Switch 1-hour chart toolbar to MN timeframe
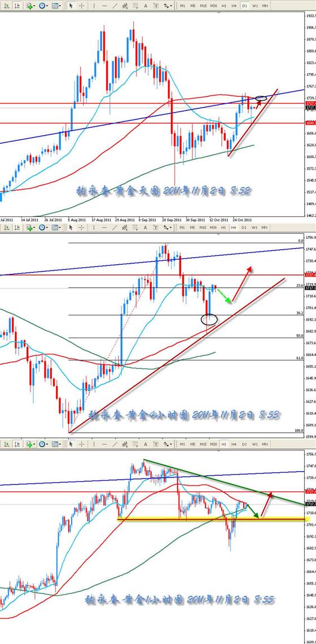Viewport: 316px width, 644px height. [265, 444]
